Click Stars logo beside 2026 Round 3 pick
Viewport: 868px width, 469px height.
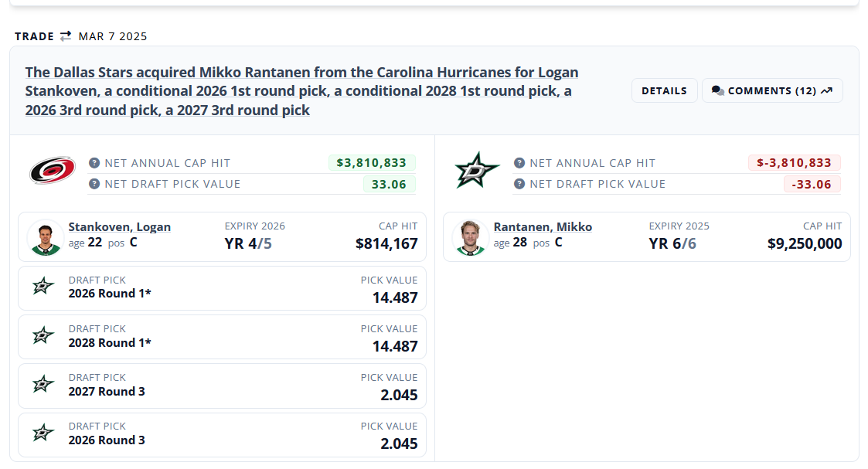click(x=43, y=433)
